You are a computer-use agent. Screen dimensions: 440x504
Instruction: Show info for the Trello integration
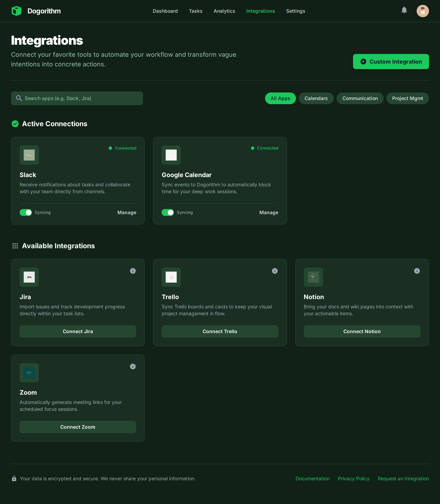tap(275, 271)
